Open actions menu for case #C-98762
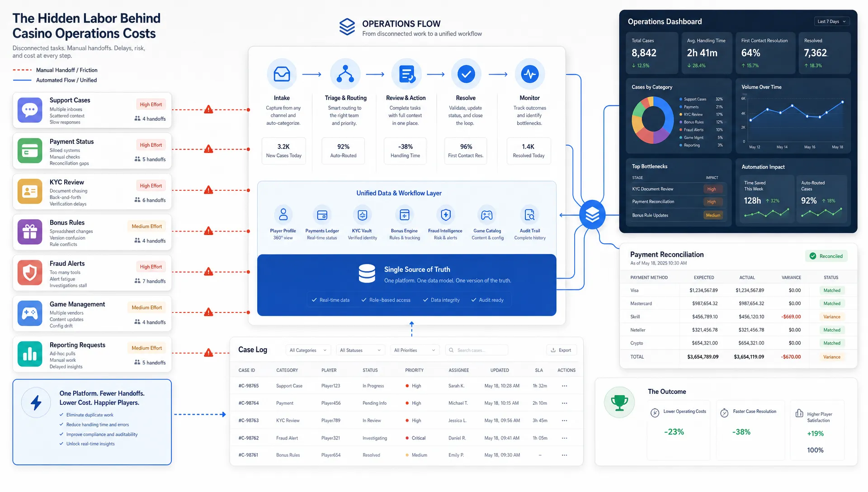Viewport: 868px width, 492px height. pyautogui.click(x=564, y=438)
